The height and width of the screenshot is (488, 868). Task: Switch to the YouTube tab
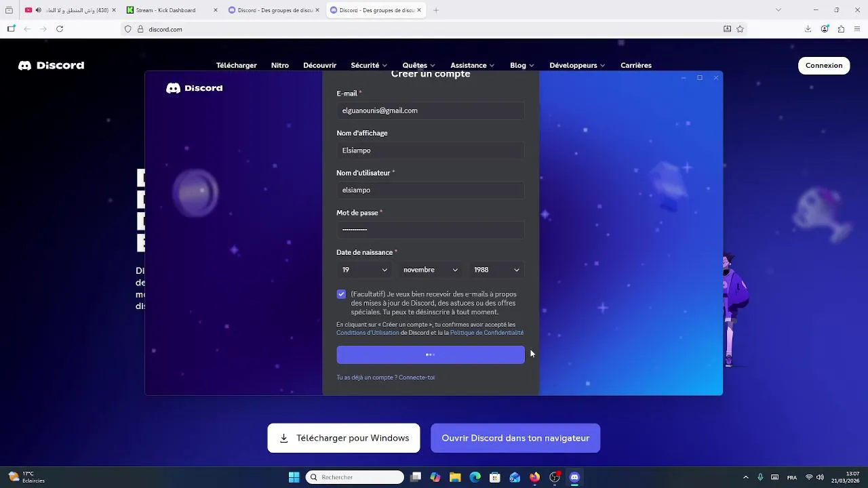71,10
